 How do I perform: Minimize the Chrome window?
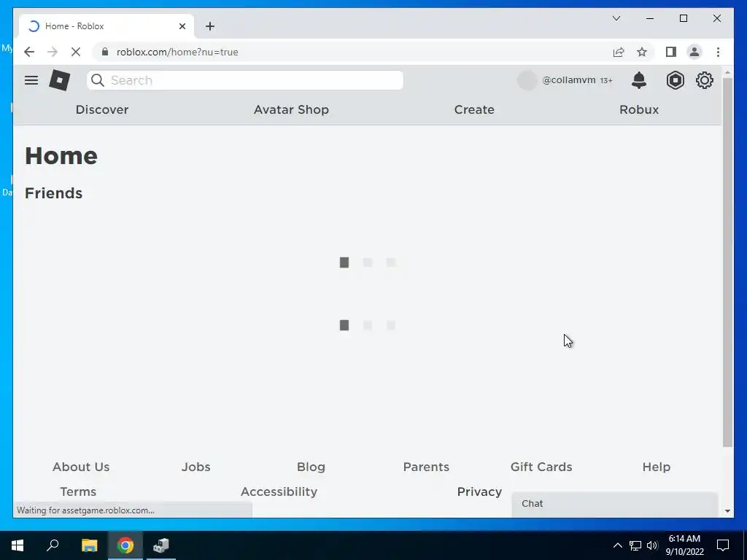pos(650,18)
